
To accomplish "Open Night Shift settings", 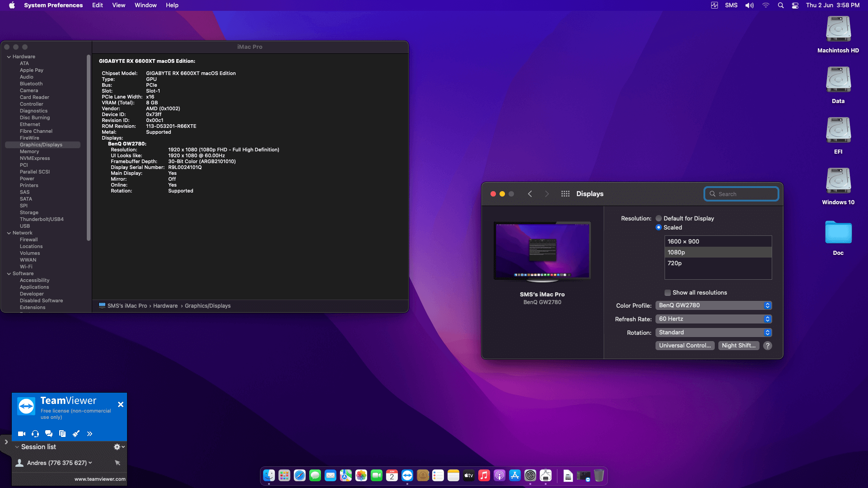I will [738, 345].
